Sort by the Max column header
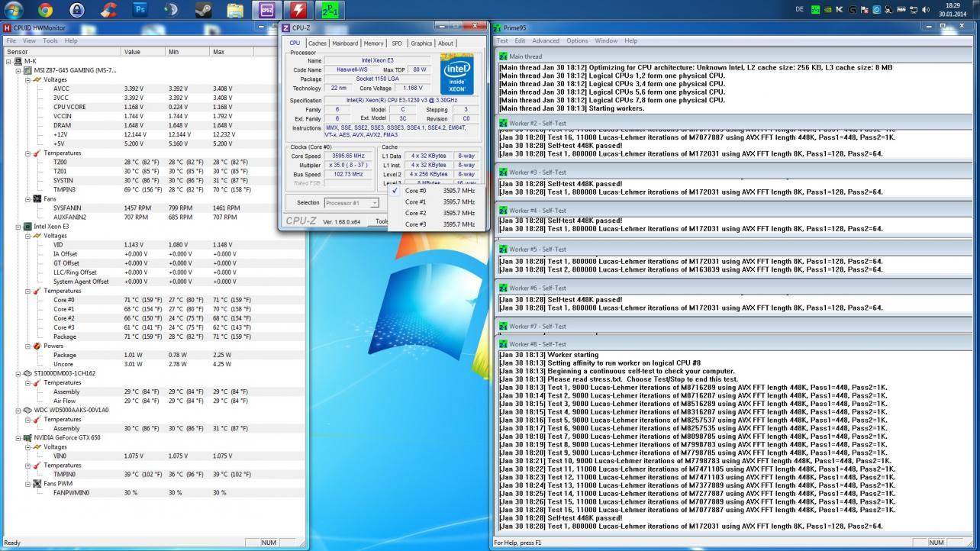Viewport: 980px width, 551px height. pyautogui.click(x=233, y=52)
